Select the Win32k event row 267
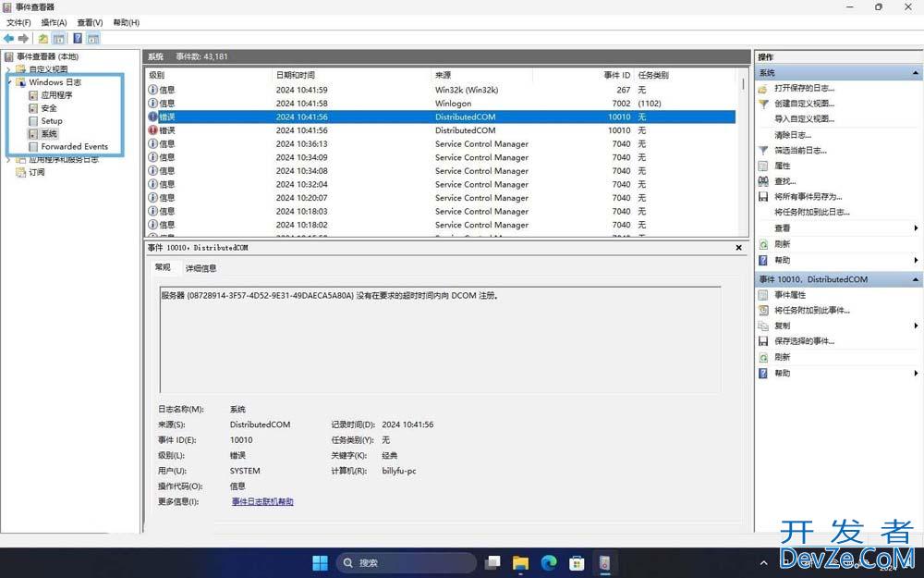This screenshot has width=924, height=578. point(441,90)
